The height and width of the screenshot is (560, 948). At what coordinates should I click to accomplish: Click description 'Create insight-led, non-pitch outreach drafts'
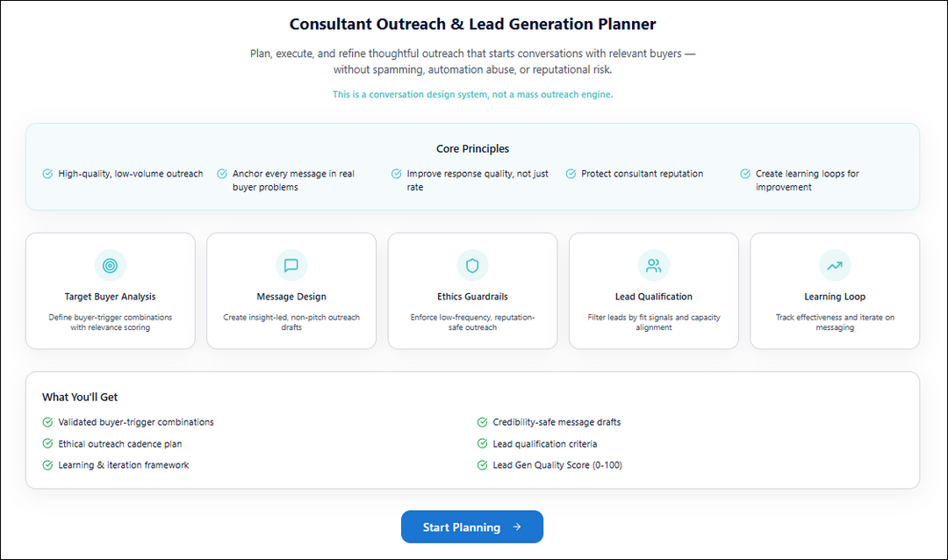point(291,322)
